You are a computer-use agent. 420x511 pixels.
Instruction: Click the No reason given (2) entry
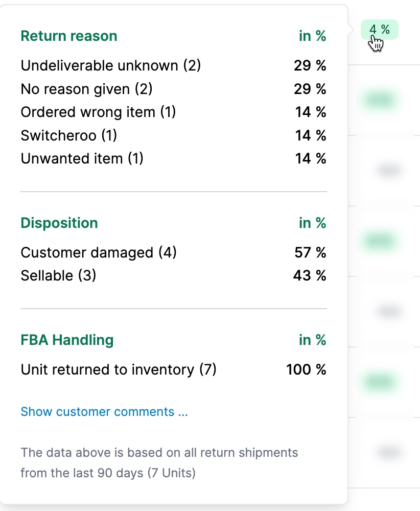tap(173, 89)
